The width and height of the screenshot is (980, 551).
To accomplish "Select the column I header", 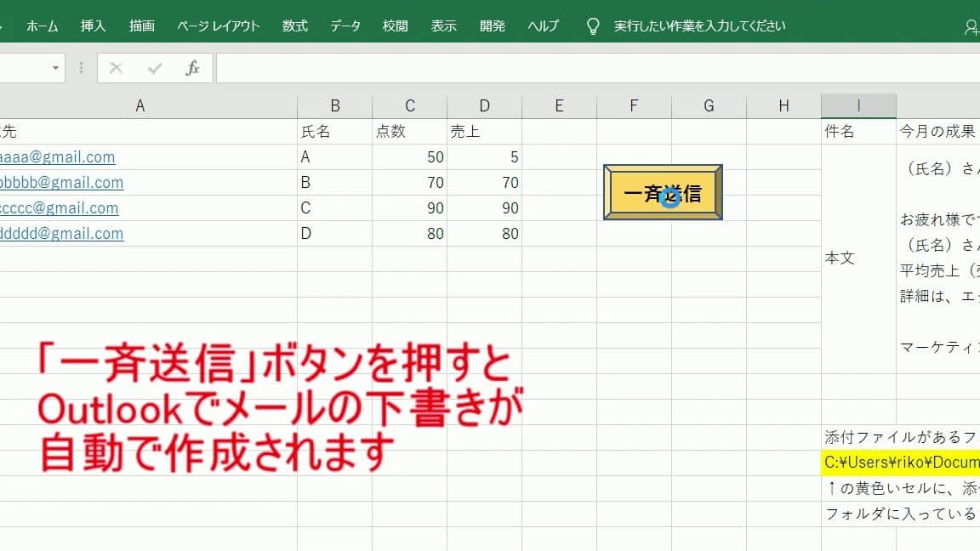I will pyautogui.click(x=858, y=106).
